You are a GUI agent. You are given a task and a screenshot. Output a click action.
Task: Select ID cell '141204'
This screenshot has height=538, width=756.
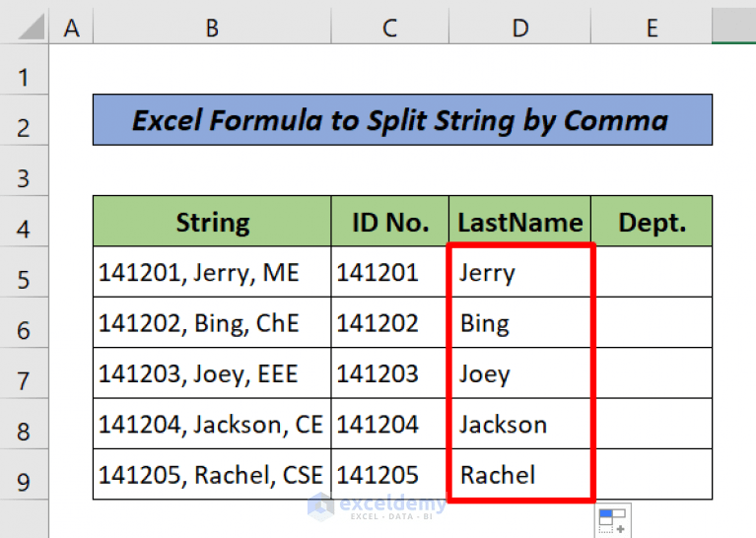click(390, 424)
